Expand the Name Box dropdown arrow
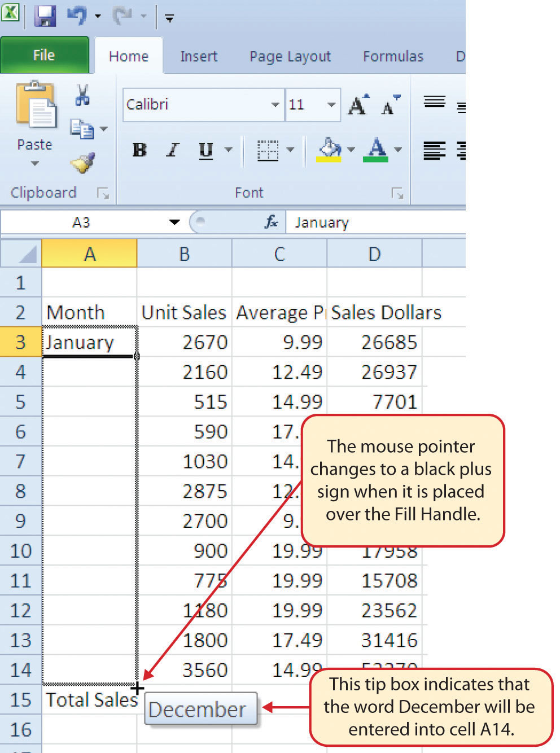Screen dimensions: 560x753 174,222
